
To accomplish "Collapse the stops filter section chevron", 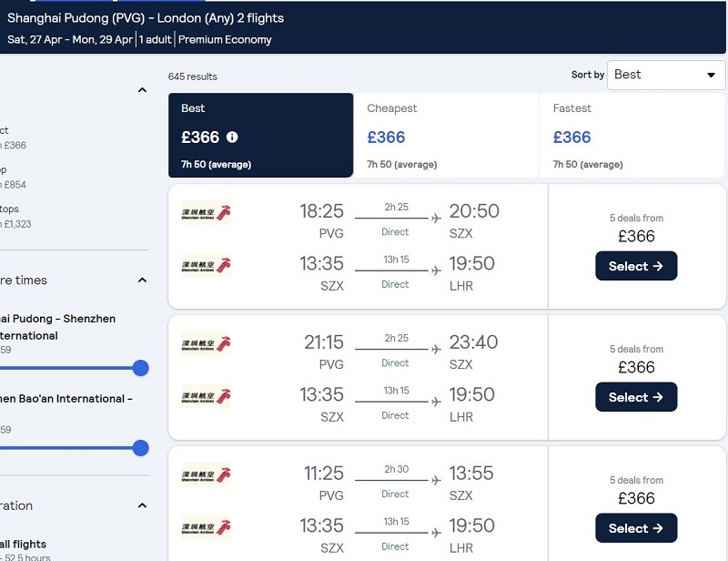I will pyautogui.click(x=143, y=89).
